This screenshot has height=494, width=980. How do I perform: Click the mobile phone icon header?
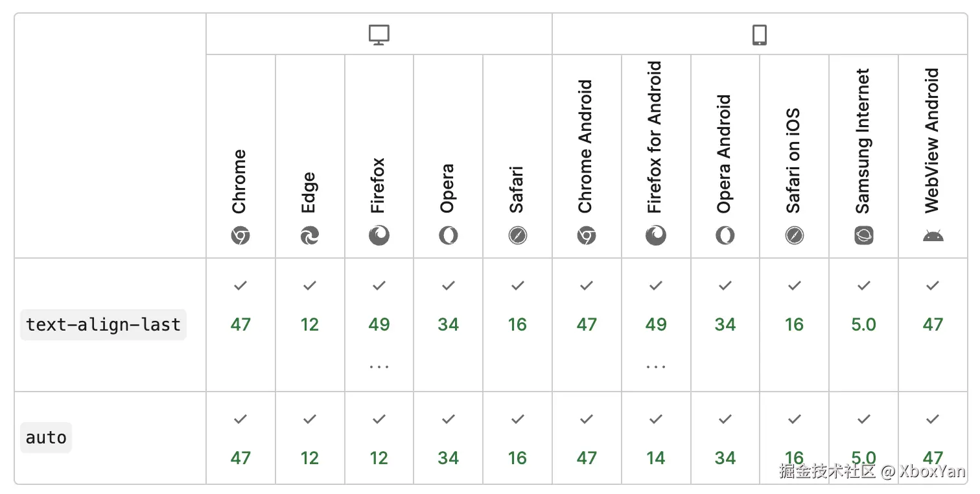tap(760, 35)
